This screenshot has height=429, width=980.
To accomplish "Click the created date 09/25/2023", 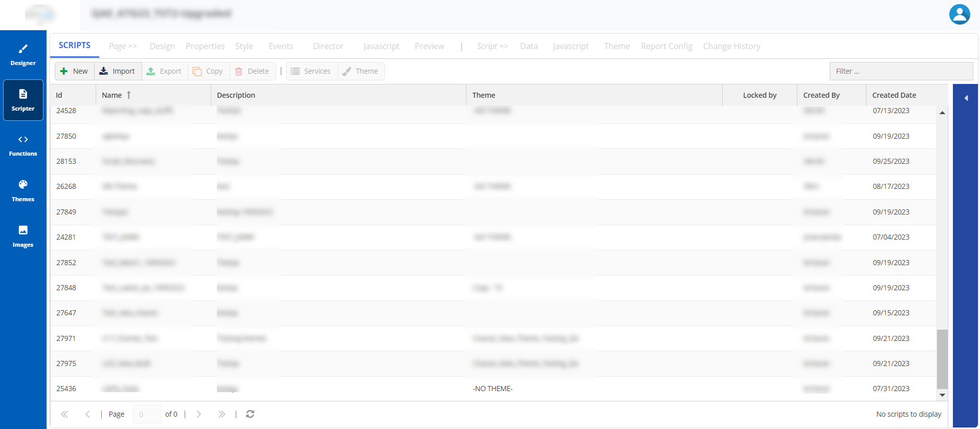I will click(891, 161).
